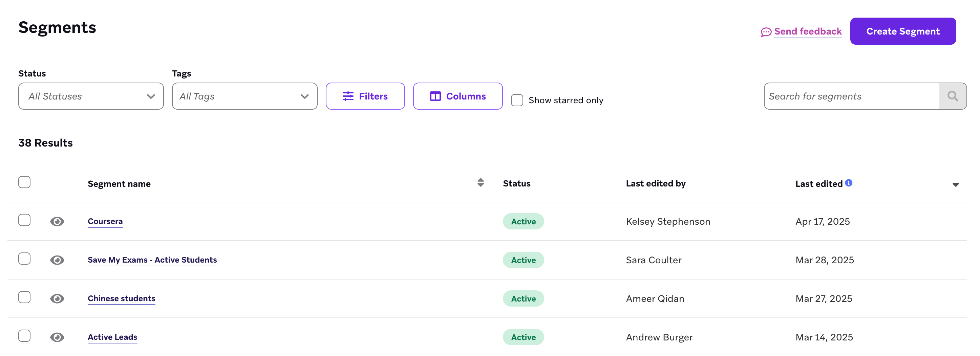
Task: Open the Chinese students segment link
Action: (x=121, y=298)
